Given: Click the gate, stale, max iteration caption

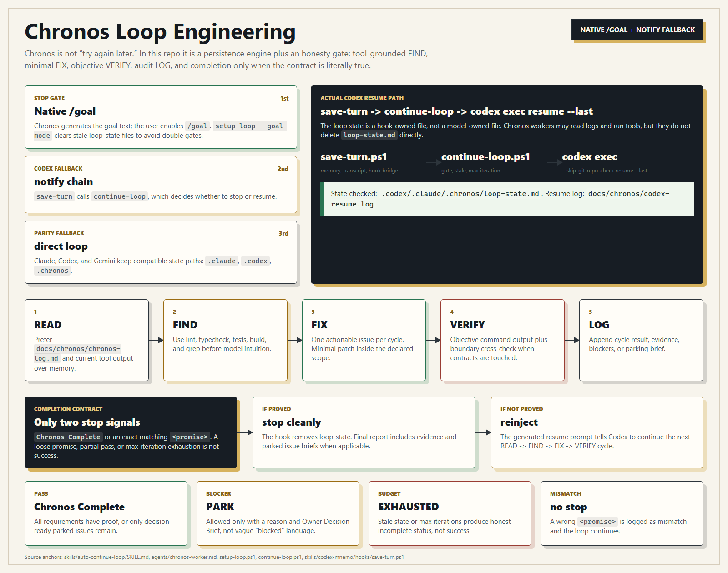Looking at the screenshot, I should [x=470, y=171].
